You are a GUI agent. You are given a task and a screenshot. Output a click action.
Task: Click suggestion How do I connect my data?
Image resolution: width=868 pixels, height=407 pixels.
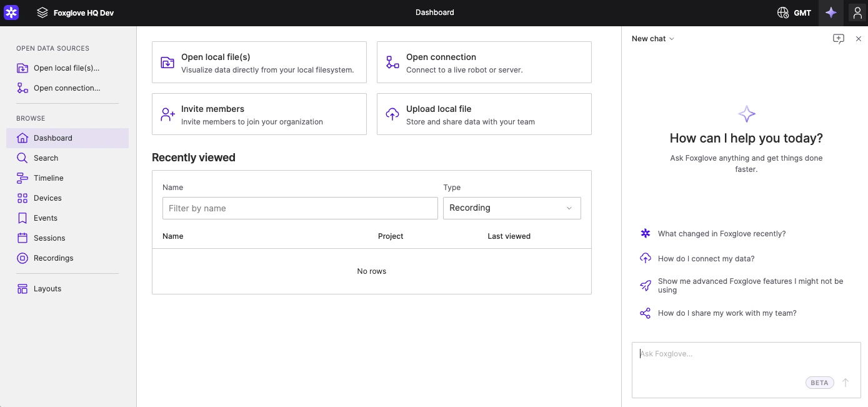(706, 259)
